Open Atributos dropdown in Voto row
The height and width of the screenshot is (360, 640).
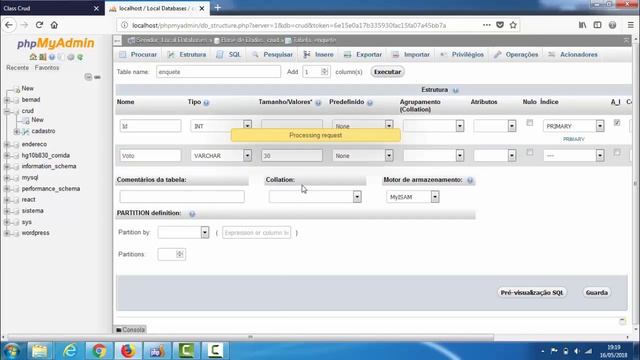coord(495,156)
